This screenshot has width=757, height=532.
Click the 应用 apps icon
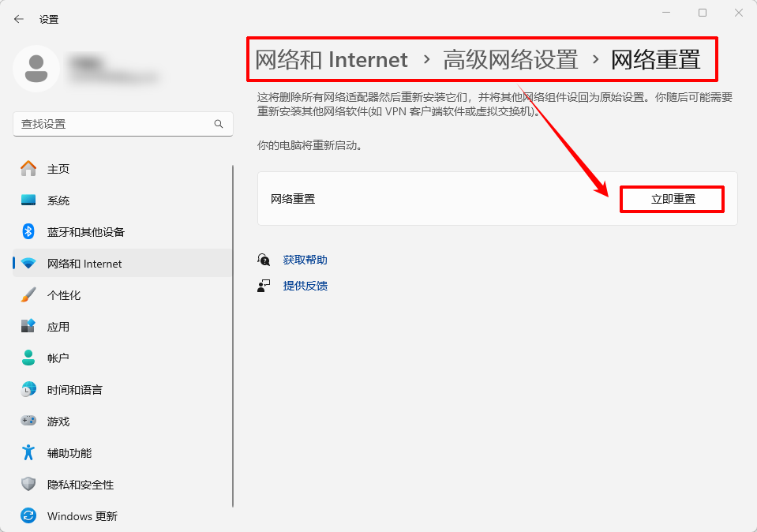[28, 326]
